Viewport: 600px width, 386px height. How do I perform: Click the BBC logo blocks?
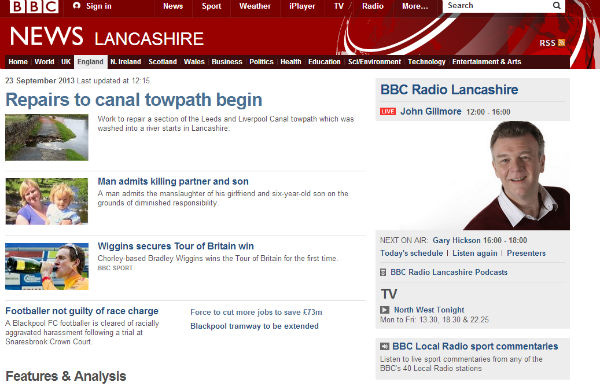coord(34,6)
